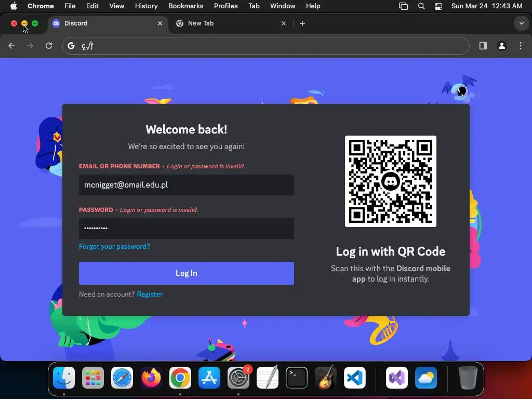Viewport: 532px width, 399px height.
Task: Open Spotlight search in menu bar
Action: pos(421,6)
